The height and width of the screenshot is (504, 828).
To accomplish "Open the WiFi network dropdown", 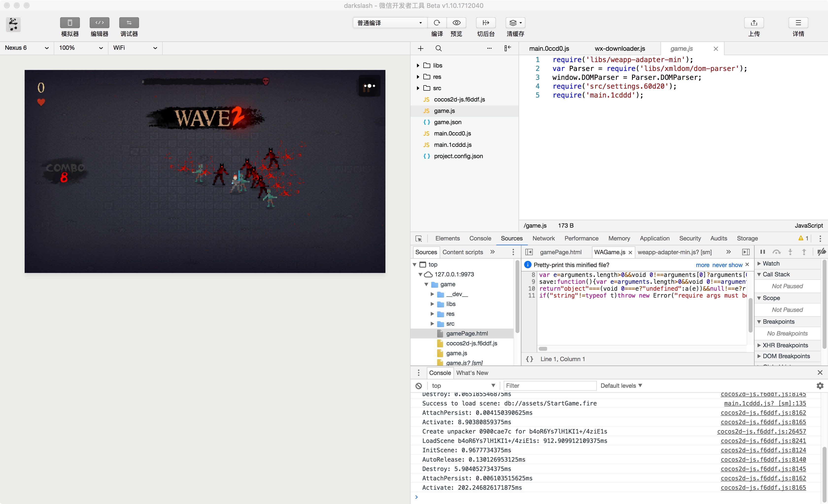I will (x=135, y=48).
